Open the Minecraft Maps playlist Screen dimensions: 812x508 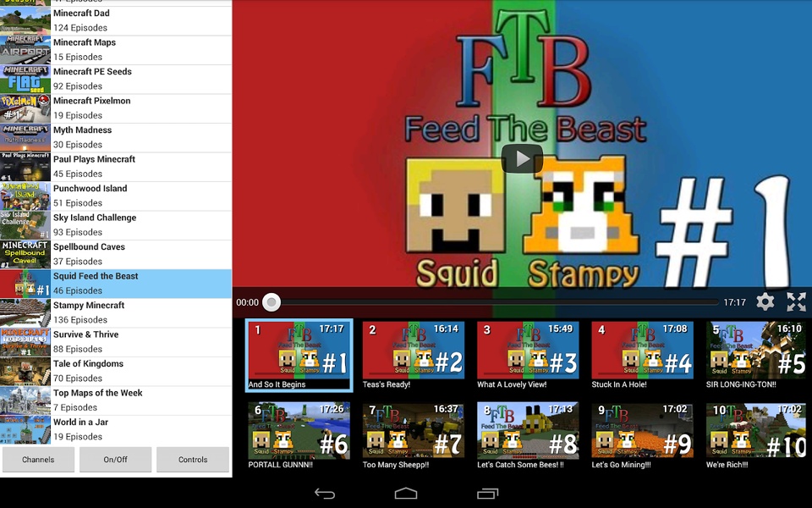[116, 50]
